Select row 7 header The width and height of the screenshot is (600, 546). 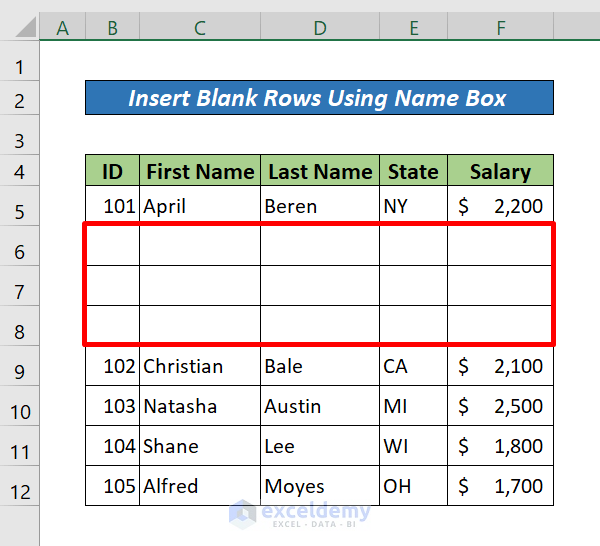coord(20,286)
